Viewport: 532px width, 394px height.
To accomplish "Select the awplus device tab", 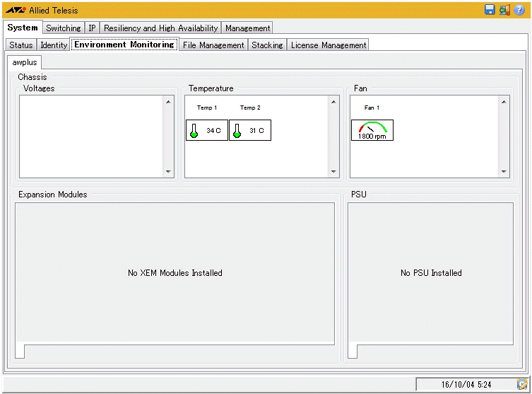I will pyautogui.click(x=25, y=62).
